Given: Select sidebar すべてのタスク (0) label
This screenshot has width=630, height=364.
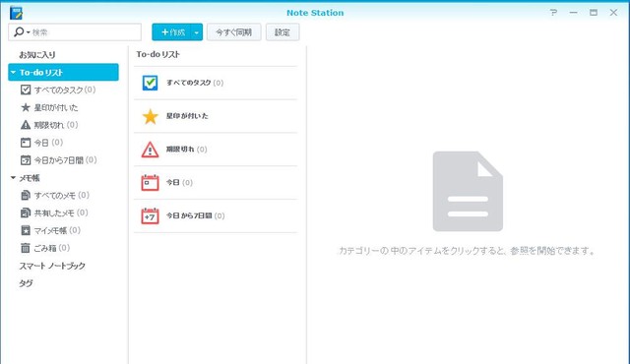Looking at the screenshot, I should 65,90.
